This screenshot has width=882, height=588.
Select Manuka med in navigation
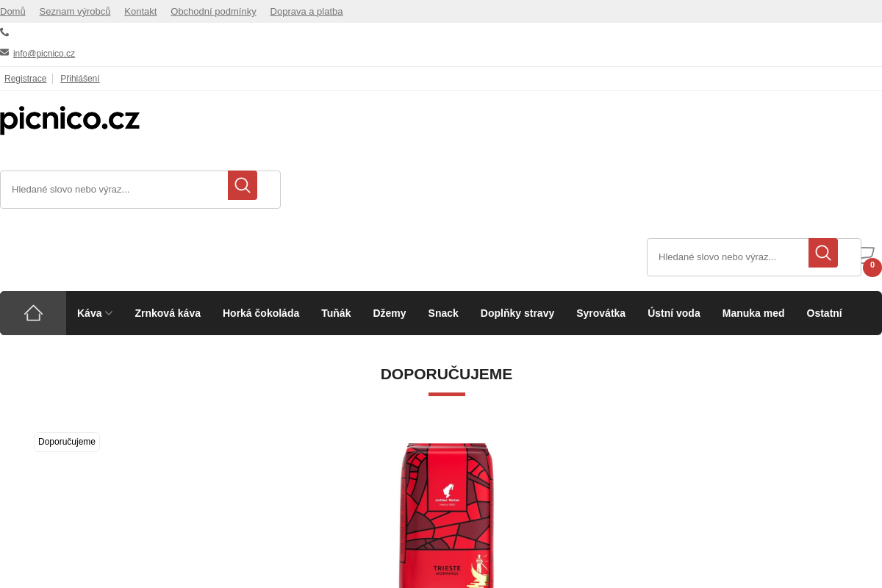coord(753,313)
